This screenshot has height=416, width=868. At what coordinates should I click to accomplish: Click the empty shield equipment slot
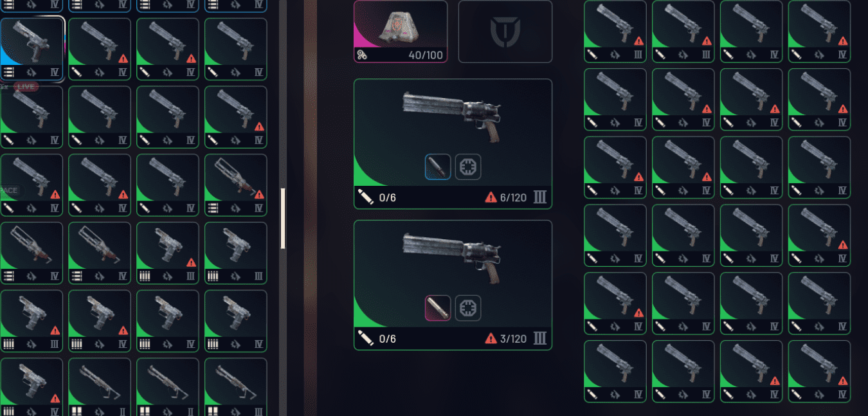(505, 32)
